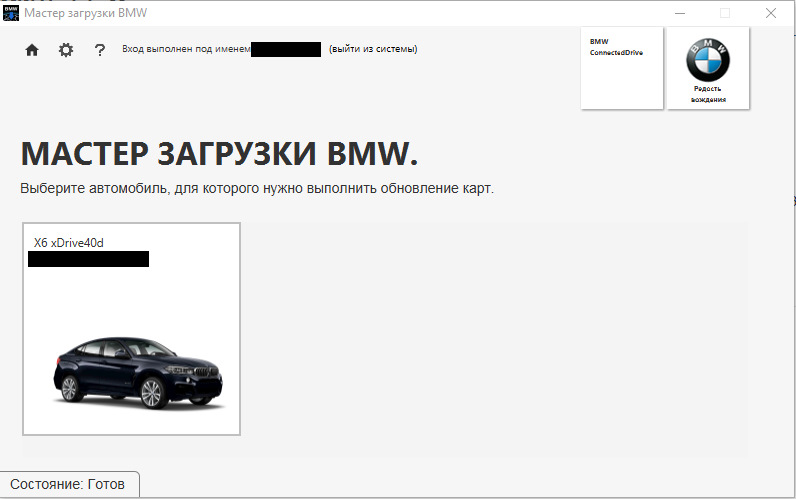Click the "Состояние: Готов" status tab
The width and height of the screenshot is (796, 499).
(x=69, y=484)
